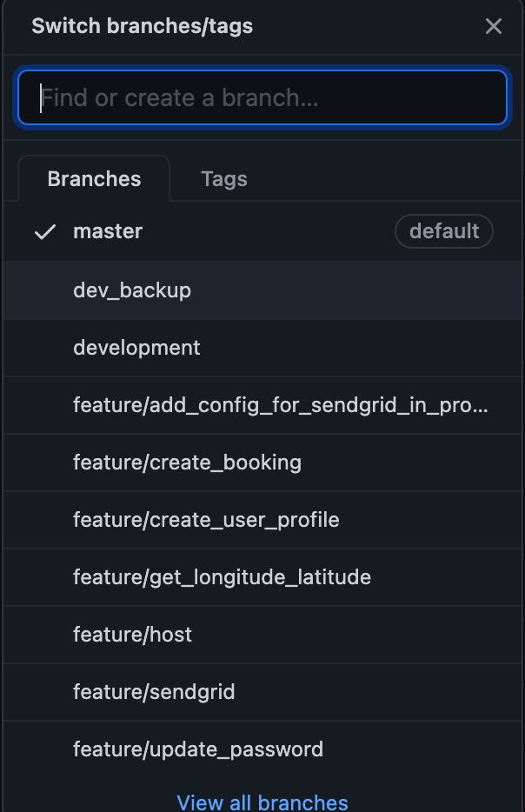The image size is (525, 812).
Task: Pick the feature/create_user_profile branch
Action: (262, 520)
